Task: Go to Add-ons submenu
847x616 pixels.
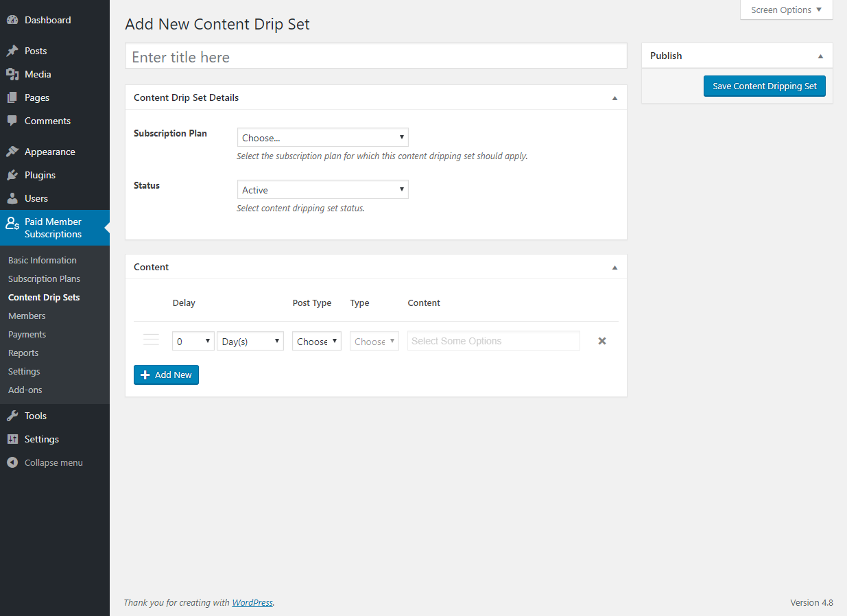Action: coord(25,390)
